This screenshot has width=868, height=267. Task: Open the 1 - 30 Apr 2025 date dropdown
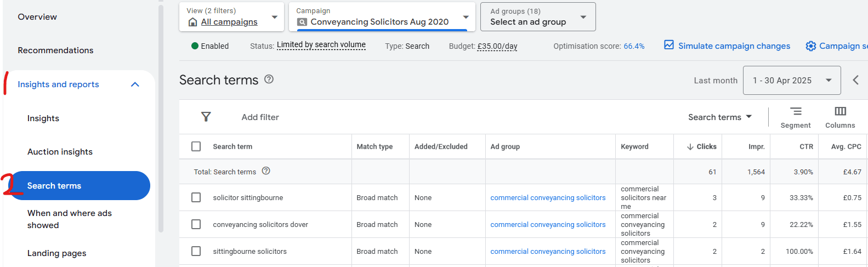pyautogui.click(x=792, y=80)
